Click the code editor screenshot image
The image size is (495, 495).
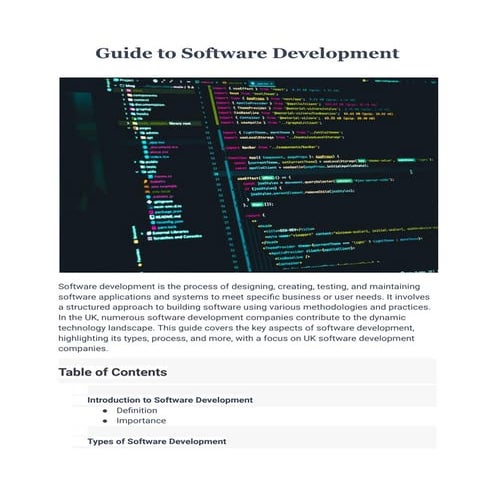coord(248,175)
